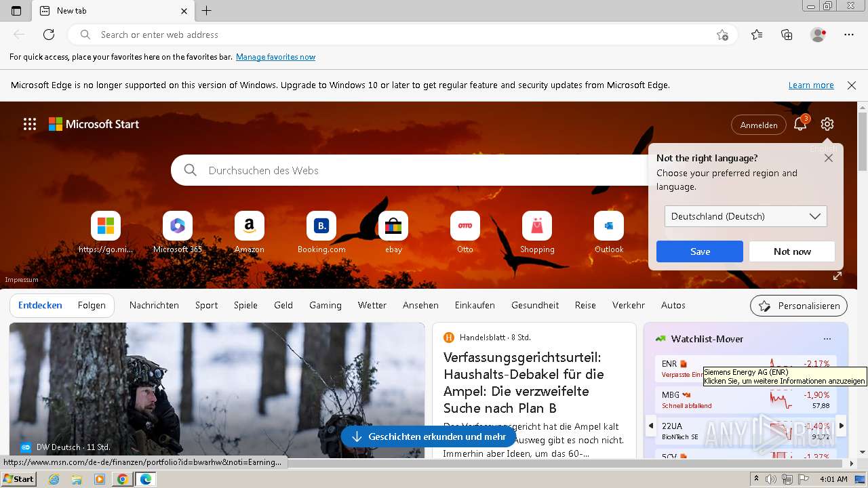Reload the page with refresh icon

[49, 35]
